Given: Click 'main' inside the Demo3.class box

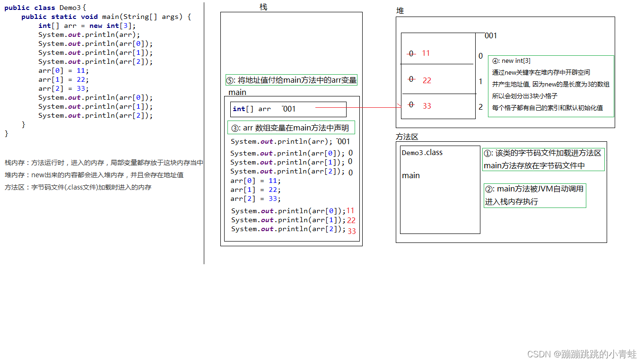Looking at the screenshot, I should 411,175.
